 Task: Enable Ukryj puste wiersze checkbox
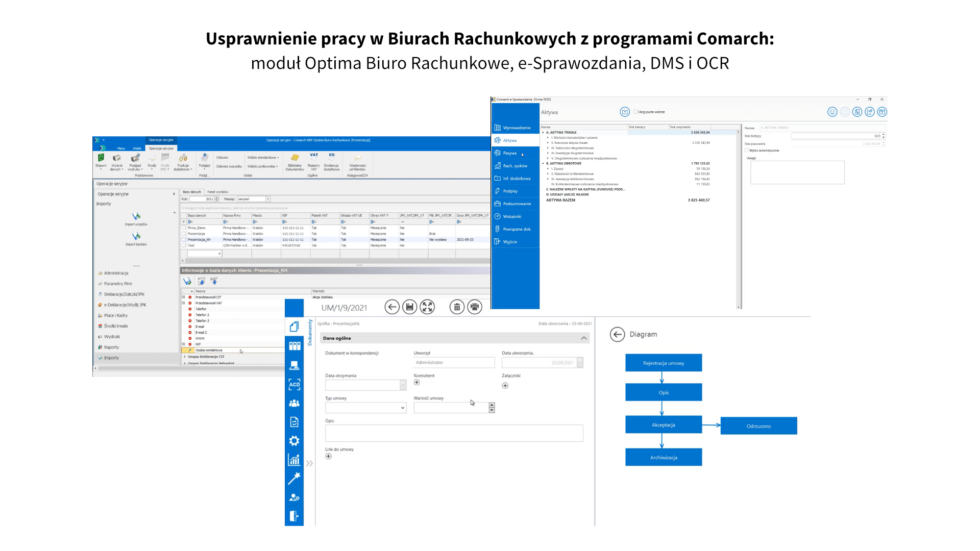tap(635, 112)
